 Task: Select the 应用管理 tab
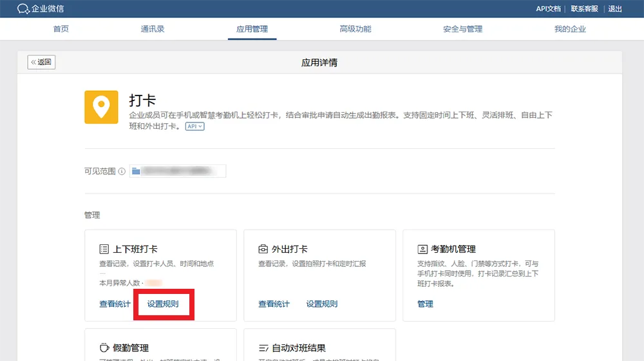click(x=252, y=29)
